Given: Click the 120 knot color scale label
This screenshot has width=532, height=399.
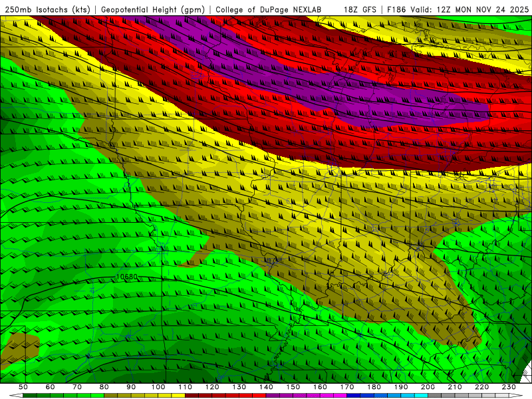Looking at the screenshot, I should point(212,387).
